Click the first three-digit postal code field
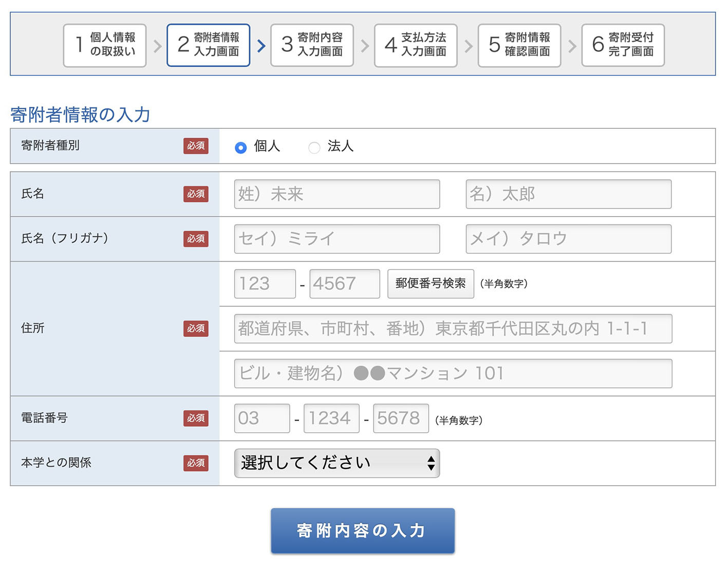 (x=265, y=284)
